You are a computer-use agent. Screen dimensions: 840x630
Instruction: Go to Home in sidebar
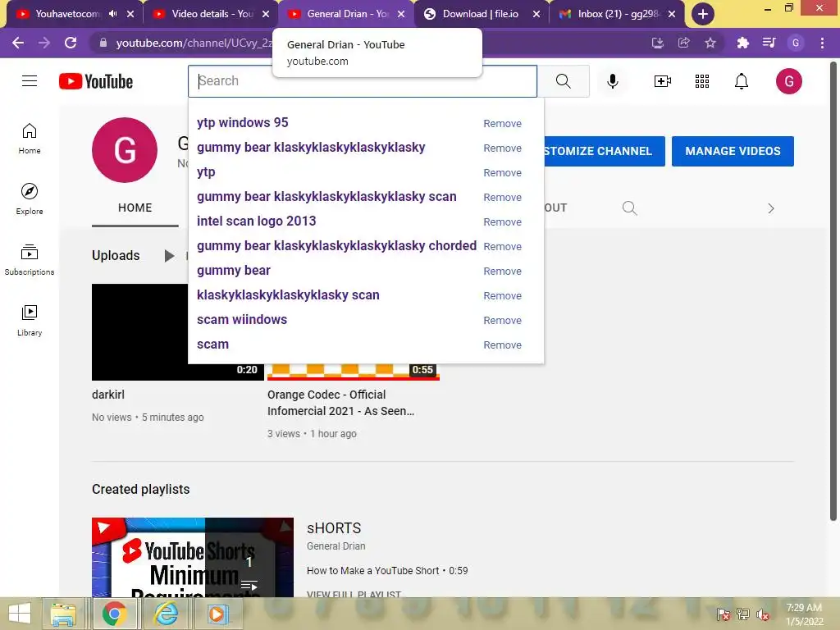(30, 138)
